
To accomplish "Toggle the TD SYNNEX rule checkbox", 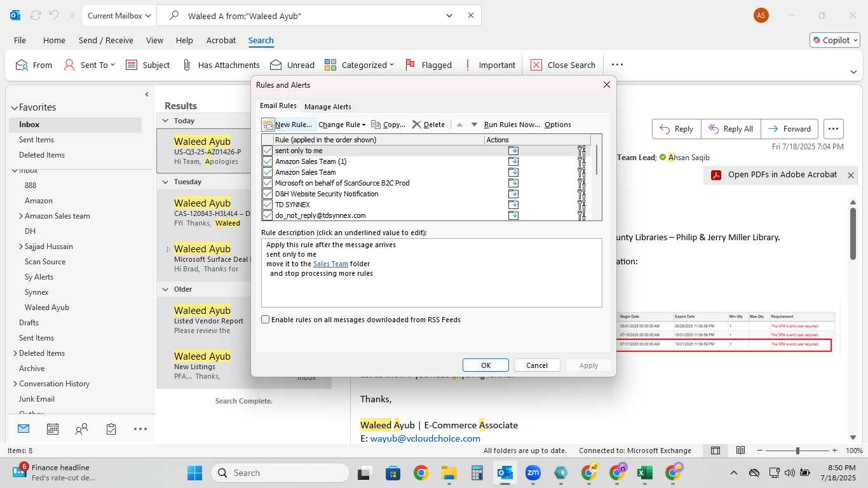I will [268, 205].
